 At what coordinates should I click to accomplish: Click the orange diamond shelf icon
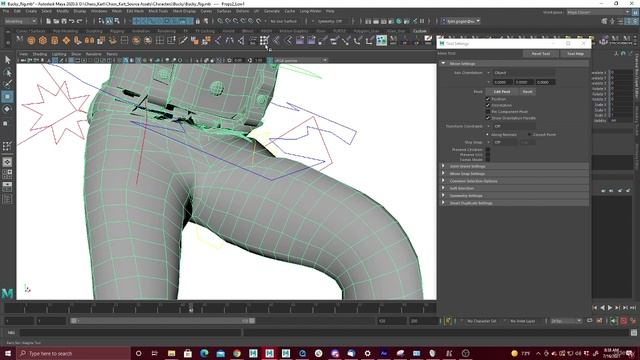coord(66,40)
